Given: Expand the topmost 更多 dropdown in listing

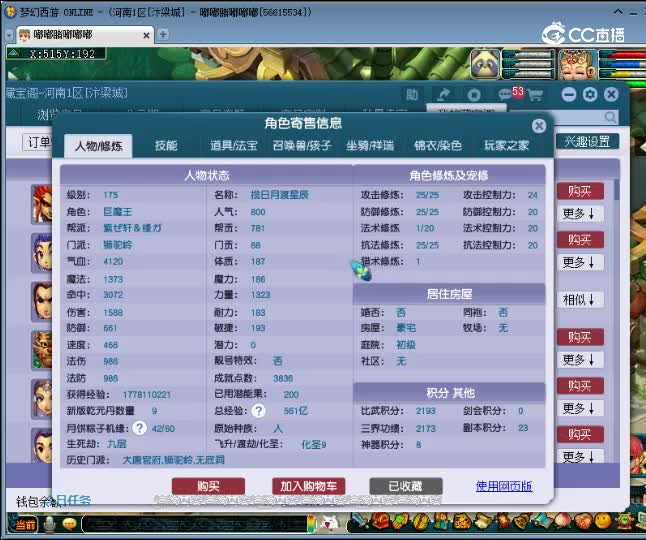Looking at the screenshot, I should (579, 213).
